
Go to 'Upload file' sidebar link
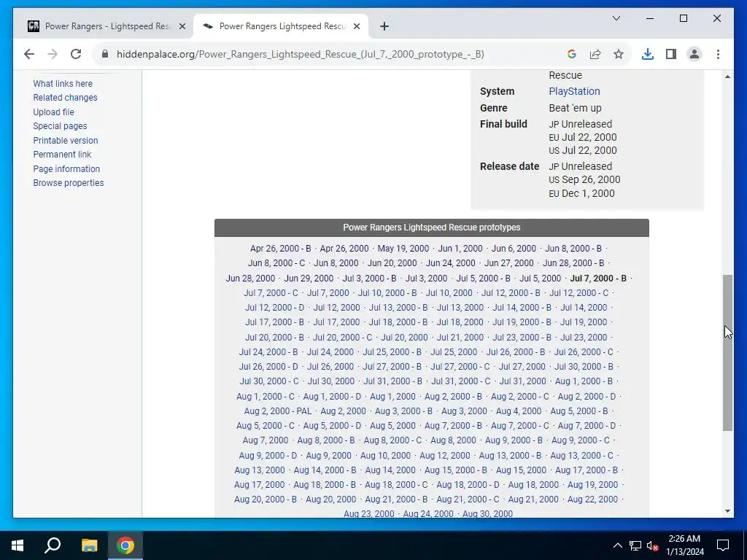(x=53, y=112)
